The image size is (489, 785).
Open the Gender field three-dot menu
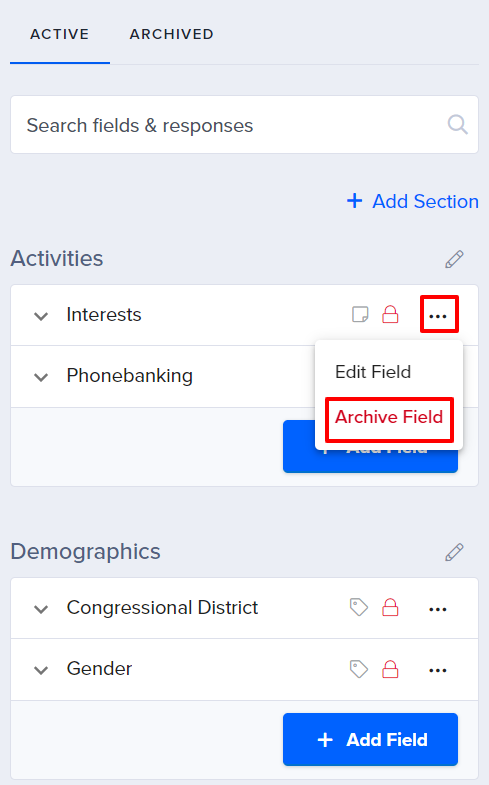pyautogui.click(x=438, y=670)
